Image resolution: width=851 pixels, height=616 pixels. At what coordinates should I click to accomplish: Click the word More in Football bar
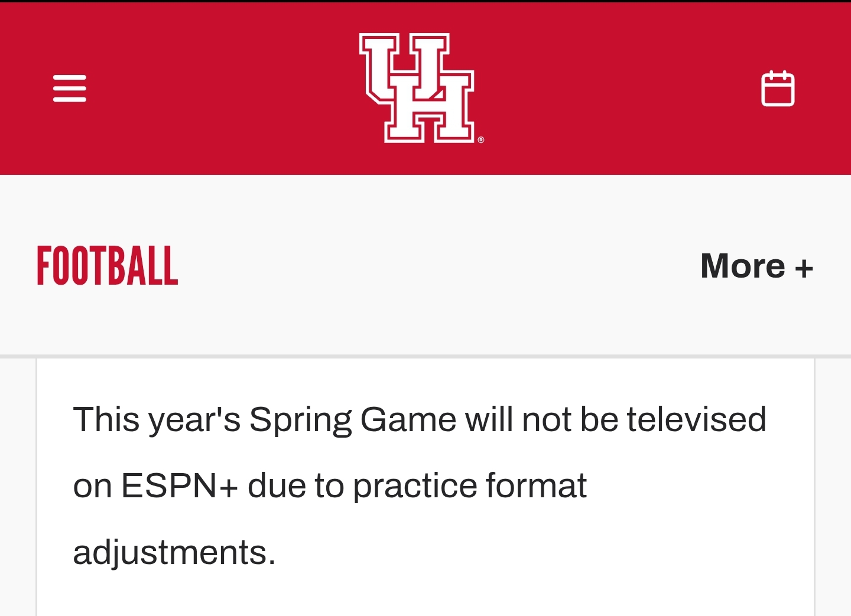coord(743,266)
